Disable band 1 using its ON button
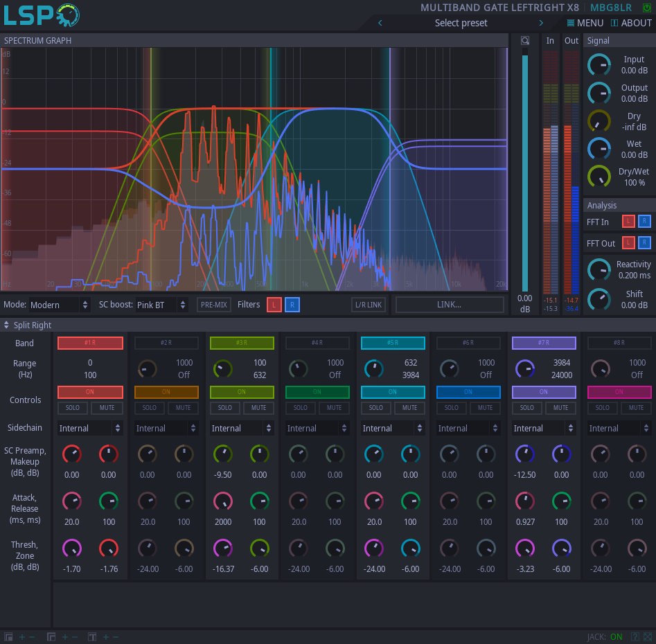This screenshot has width=656, height=644. 90,392
